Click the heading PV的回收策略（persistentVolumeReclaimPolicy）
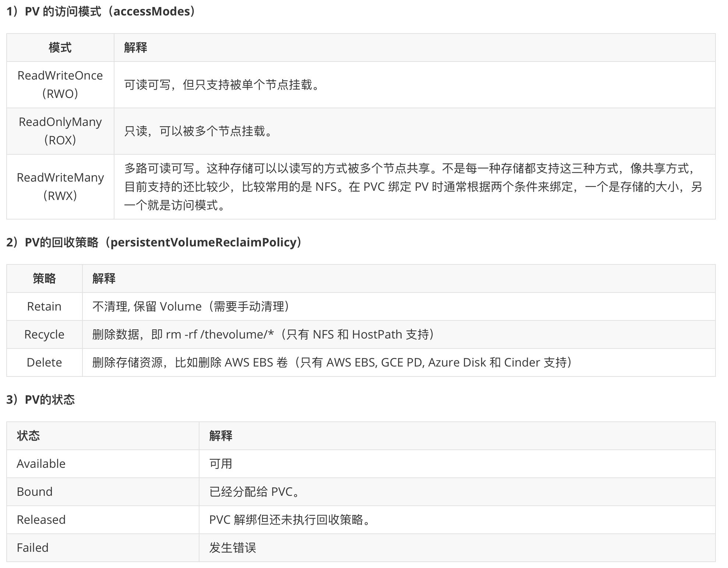 click(153, 242)
